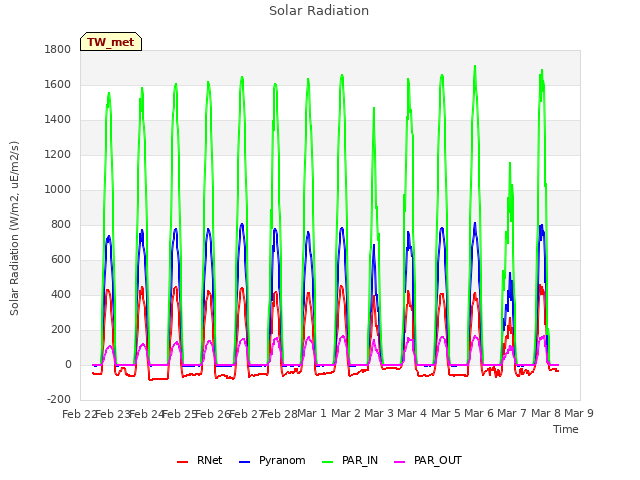Select the 1200 y-axis tick label
Viewport: 640px width, 480px height.
tap(58, 155)
